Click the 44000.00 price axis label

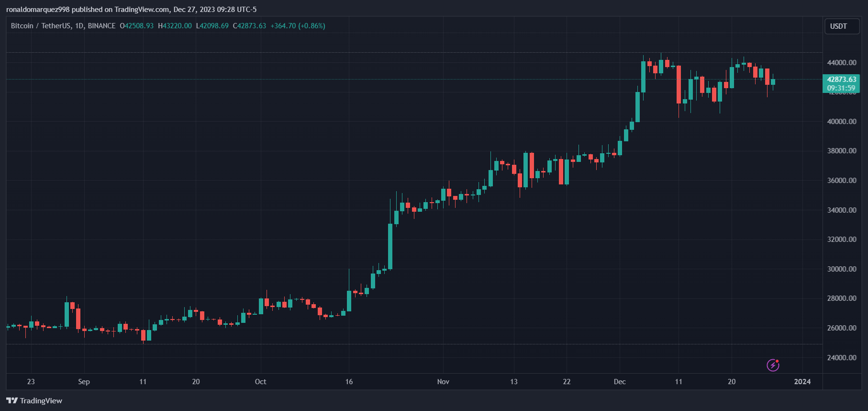tap(842, 63)
